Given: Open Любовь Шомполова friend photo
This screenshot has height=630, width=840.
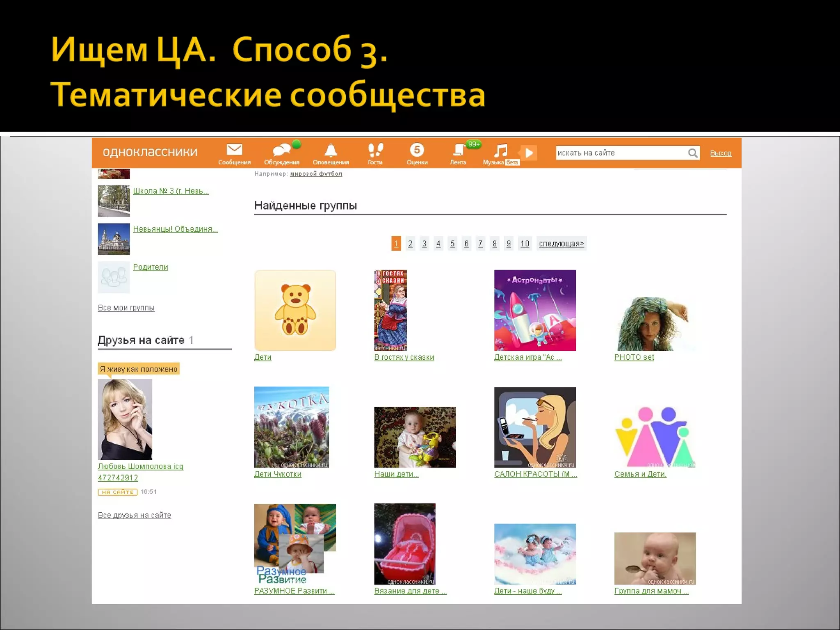Looking at the screenshot, I should [x=125, y=419].
